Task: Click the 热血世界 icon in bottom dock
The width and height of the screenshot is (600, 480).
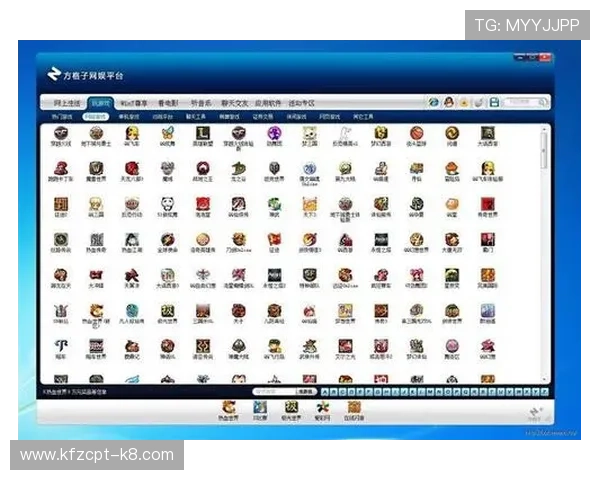Action: point(229,408)
